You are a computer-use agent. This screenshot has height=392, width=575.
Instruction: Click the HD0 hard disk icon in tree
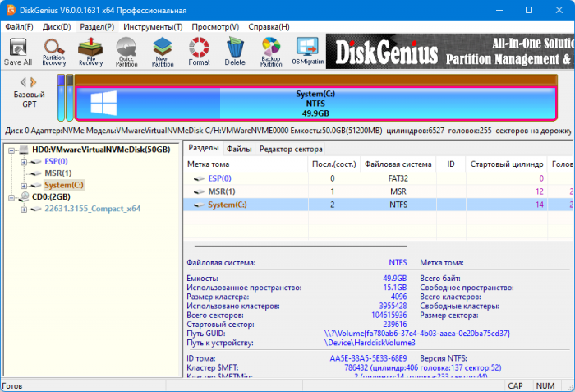(x=24, y=150)
